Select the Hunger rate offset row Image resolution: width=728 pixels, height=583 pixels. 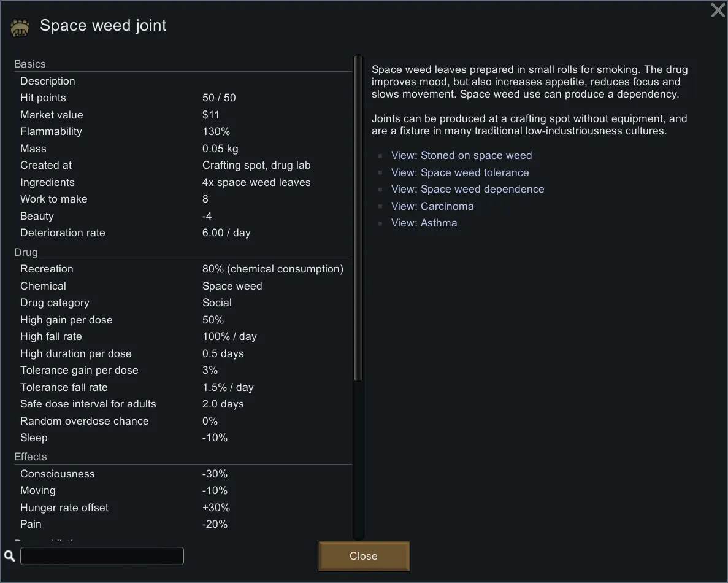coord(183,508)
